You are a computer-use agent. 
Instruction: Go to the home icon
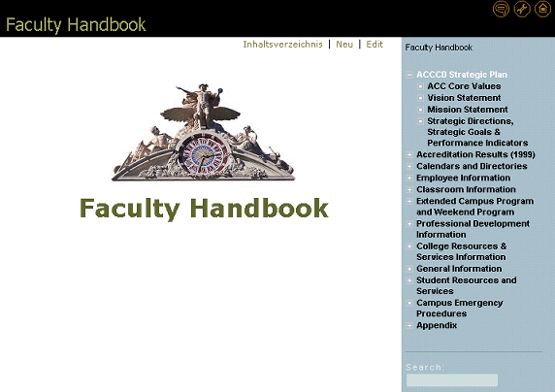click(x=542, y=9)
